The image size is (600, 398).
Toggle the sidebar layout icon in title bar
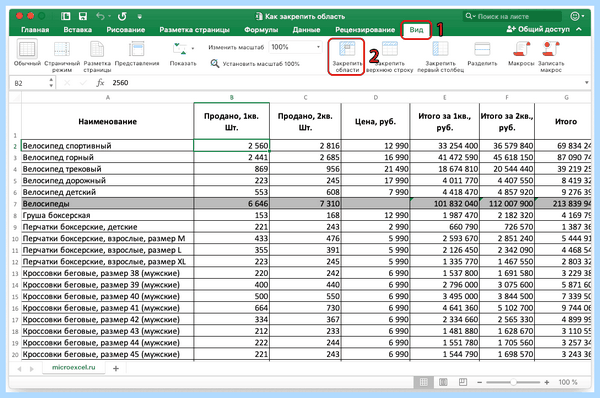point(65,16)
